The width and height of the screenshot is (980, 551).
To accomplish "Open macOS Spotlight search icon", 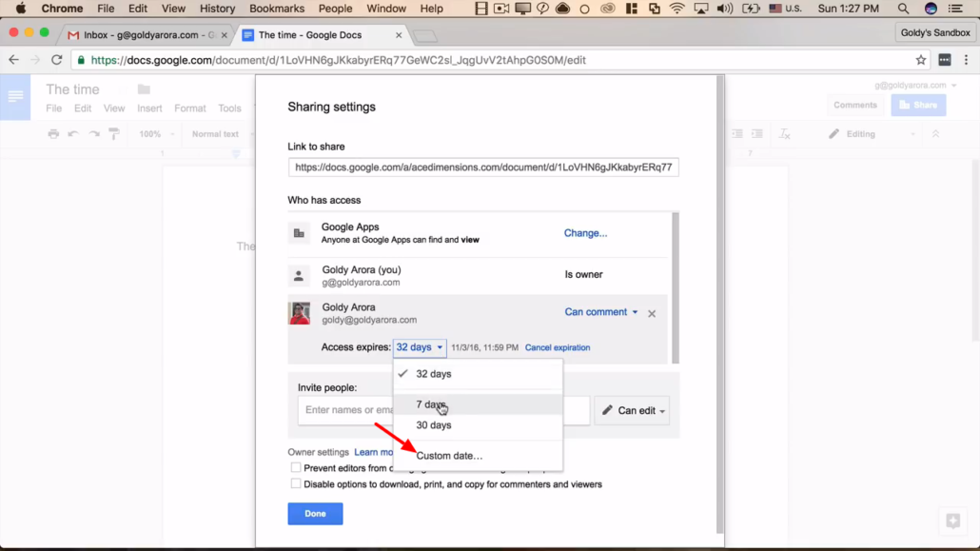I will click(x=903, y=9).
